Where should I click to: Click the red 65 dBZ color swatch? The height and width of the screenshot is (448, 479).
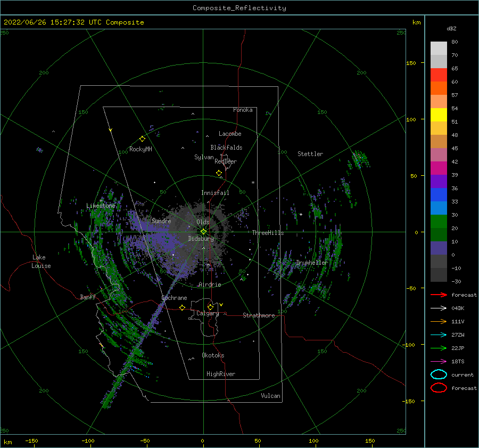(x=439, y=75)
